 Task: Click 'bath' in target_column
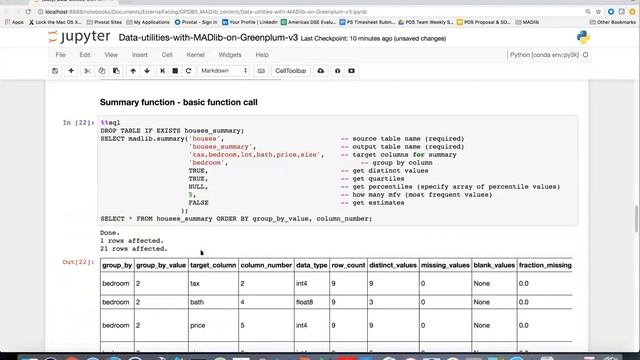click(x=197, y=302)
